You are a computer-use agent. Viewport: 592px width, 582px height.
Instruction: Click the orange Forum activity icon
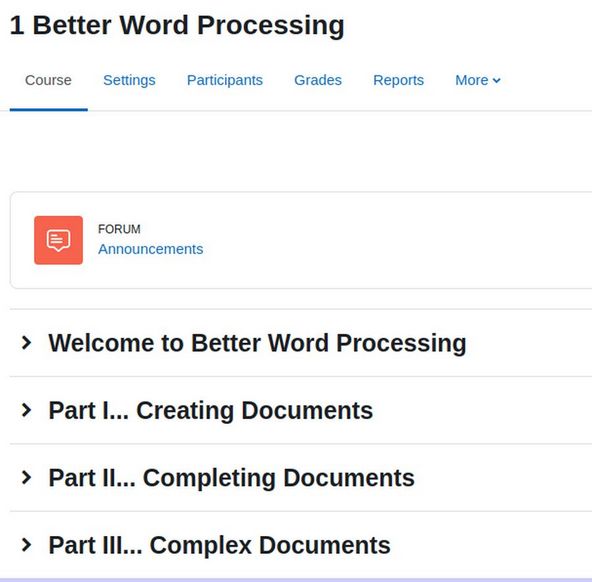[x=59, y=240]
